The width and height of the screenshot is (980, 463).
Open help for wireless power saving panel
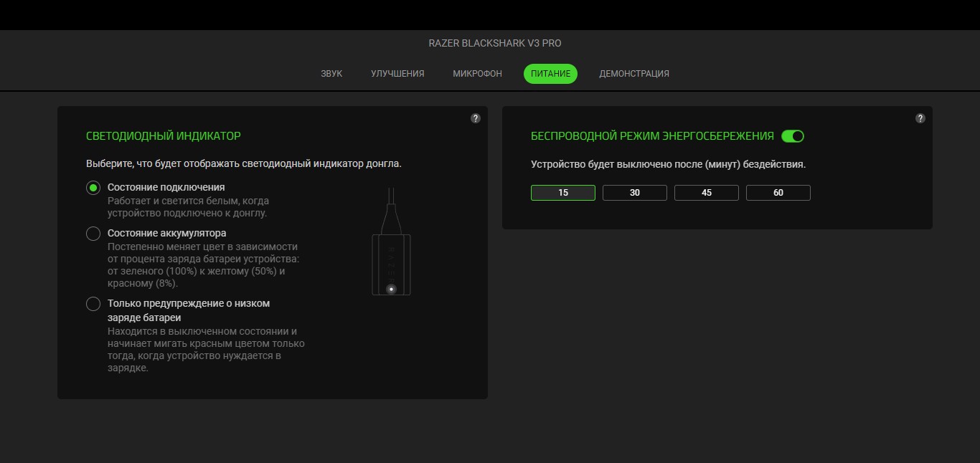click(920, 118)
